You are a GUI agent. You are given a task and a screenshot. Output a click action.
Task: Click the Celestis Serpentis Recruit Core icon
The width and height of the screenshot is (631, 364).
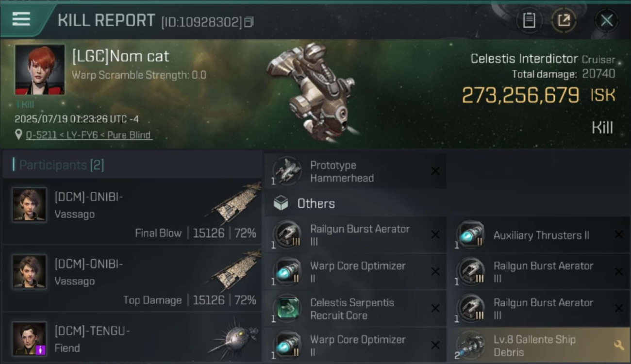[287, 308]
